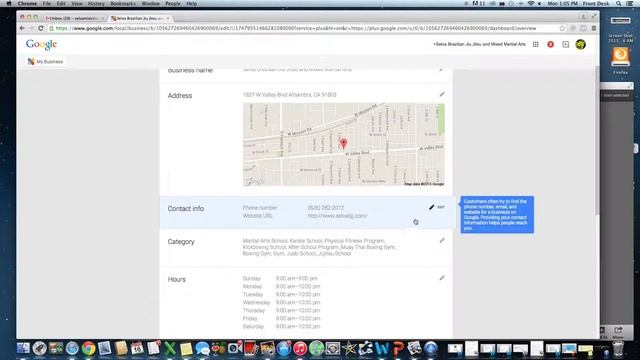
Task: Open the website URL link
Action: point(337,216)
